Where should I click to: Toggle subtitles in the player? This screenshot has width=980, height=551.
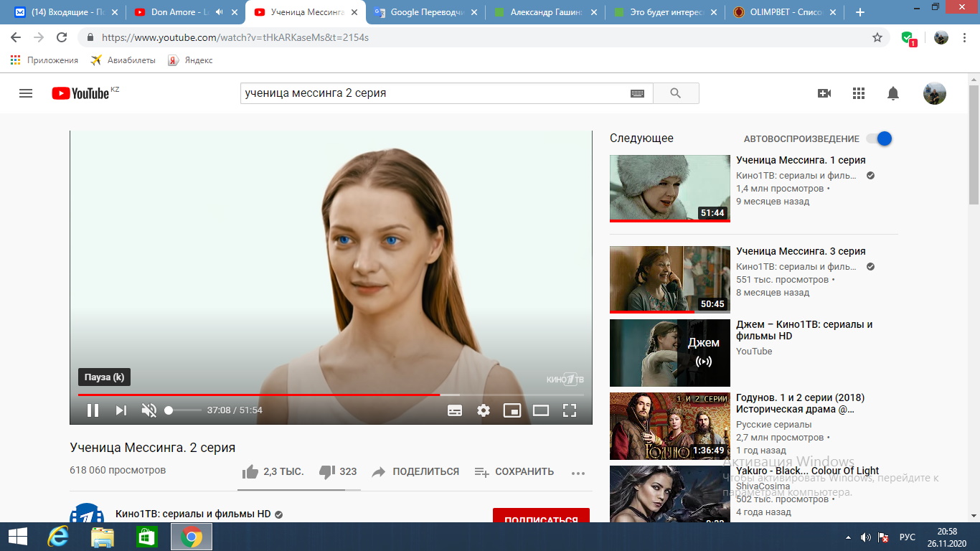pos(455,410)
